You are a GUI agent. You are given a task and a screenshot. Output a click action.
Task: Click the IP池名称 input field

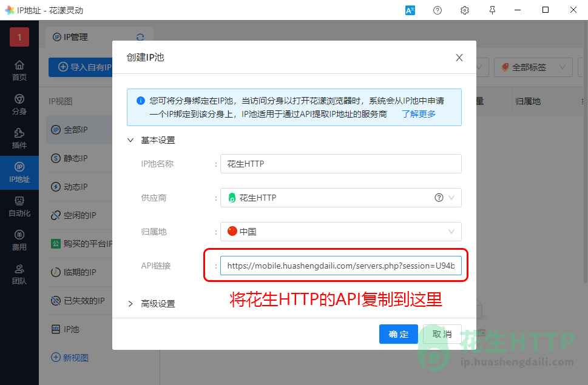(x=341, y=164)
